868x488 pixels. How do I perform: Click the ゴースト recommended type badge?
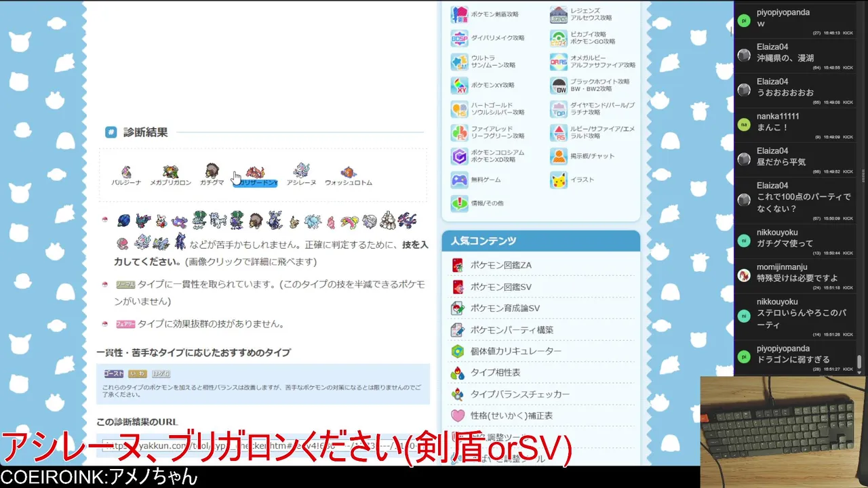pos(114,374)
